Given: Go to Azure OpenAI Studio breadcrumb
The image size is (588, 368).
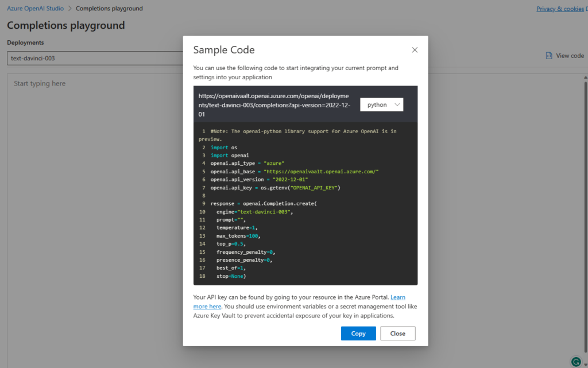Looking at the screenshot, I should (x=35, y=9).
